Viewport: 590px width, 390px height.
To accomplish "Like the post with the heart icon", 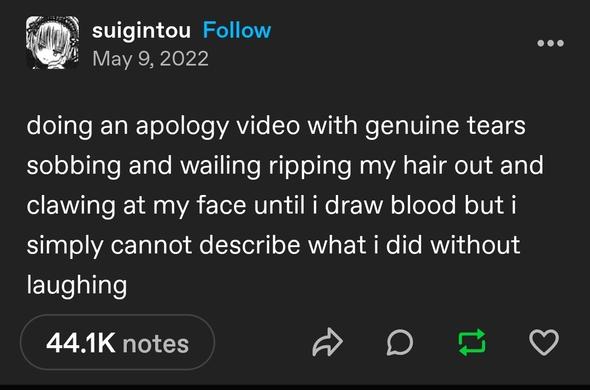I will point(544,343).
